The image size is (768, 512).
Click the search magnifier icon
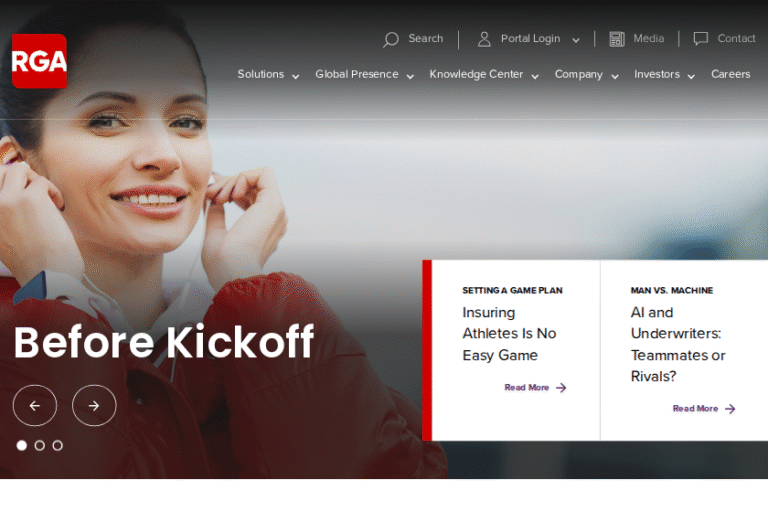click(391, 39)
